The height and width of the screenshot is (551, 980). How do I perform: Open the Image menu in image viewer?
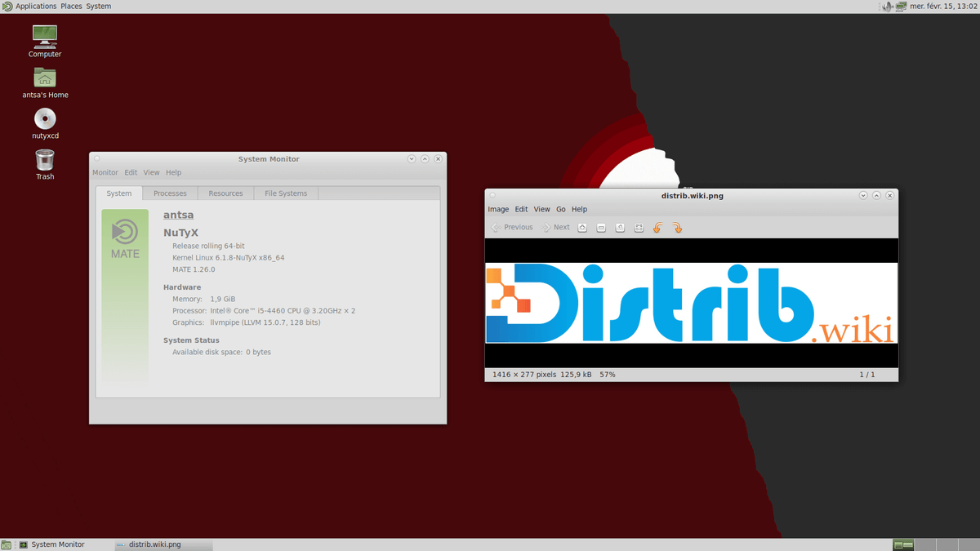[498, 210]
